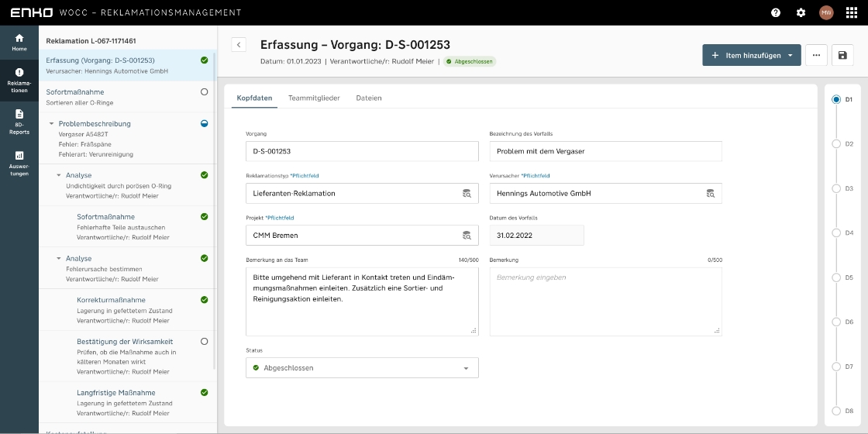Click green check status of Erfassung entry
The image size is (868, 434).
(x=205, y=60)
